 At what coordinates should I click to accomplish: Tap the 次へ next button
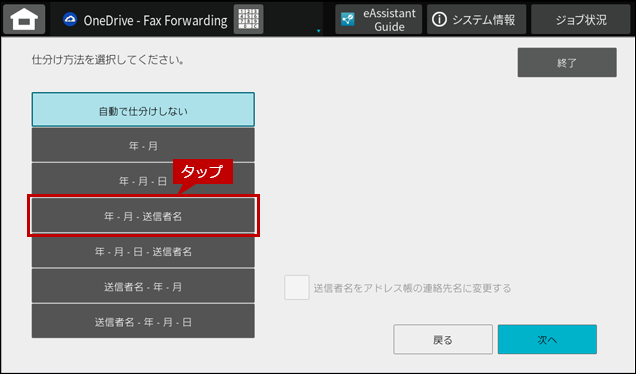point(547,339)
